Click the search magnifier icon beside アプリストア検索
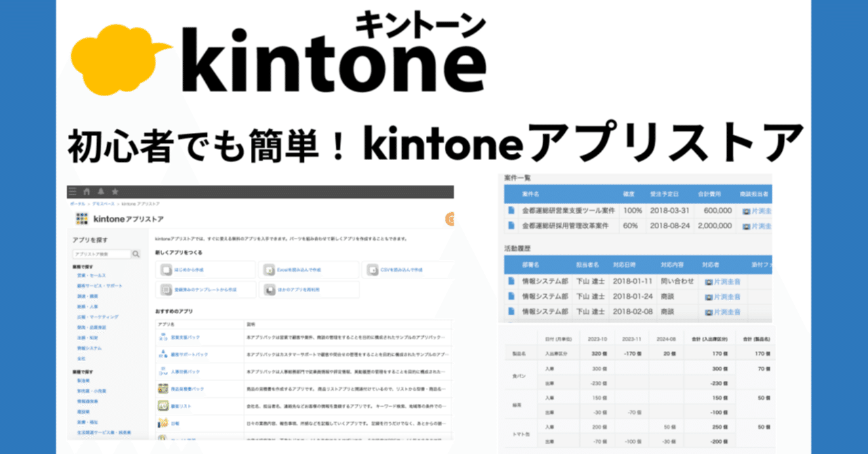The image size is (868, 454). [135, 253]
